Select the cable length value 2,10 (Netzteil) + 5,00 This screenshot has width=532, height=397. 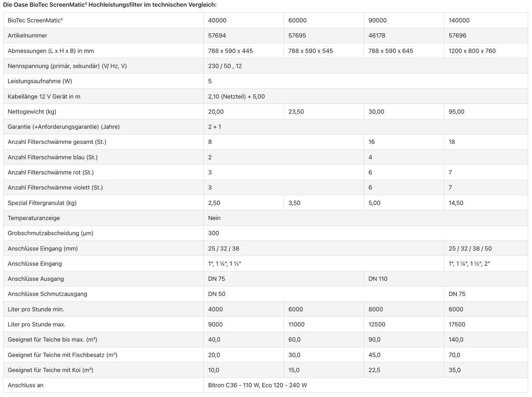[236, 97]
